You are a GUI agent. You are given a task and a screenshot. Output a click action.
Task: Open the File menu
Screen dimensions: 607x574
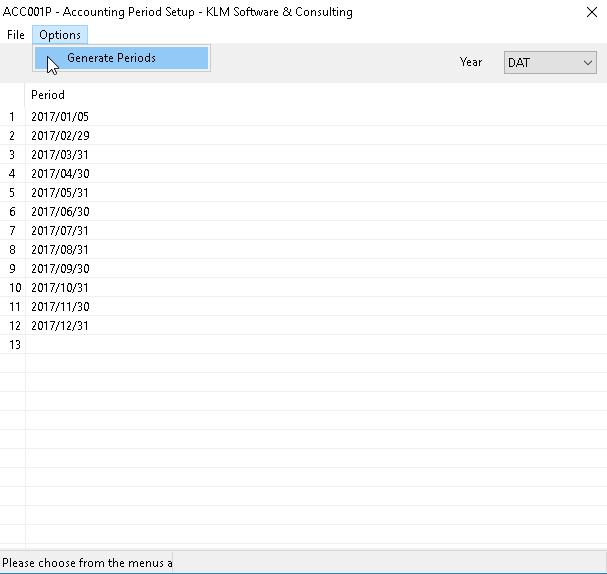click(x=16, y=35)
